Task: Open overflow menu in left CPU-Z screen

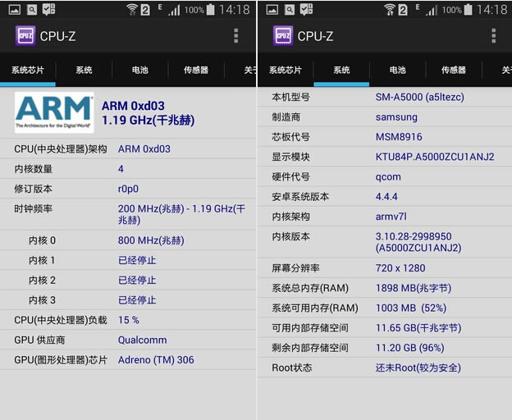Action: coord(235,36)
